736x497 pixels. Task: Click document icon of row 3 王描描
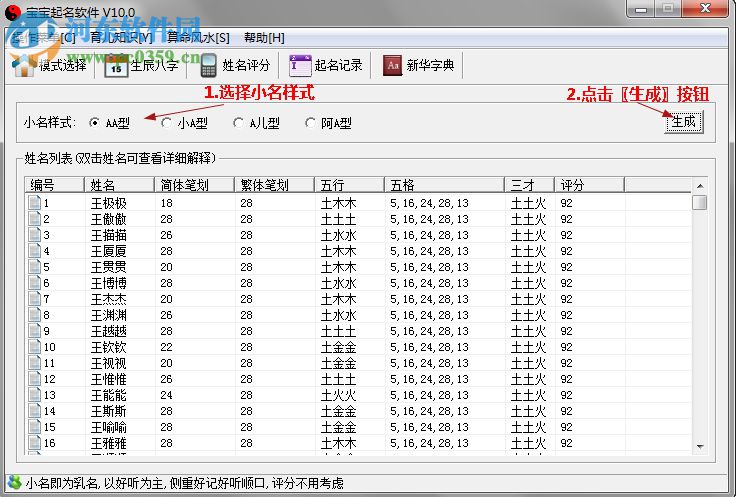[34, 235]
